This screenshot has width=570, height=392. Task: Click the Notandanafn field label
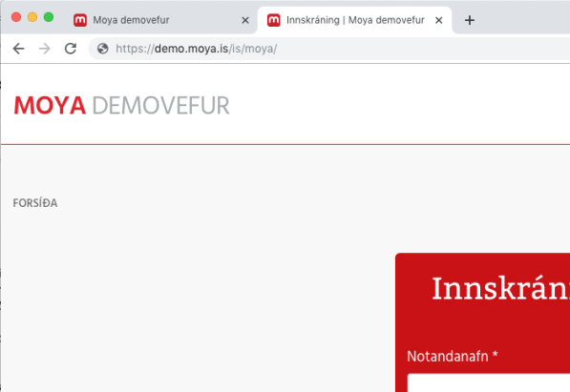pyautogui.click(x=453, y=357)
